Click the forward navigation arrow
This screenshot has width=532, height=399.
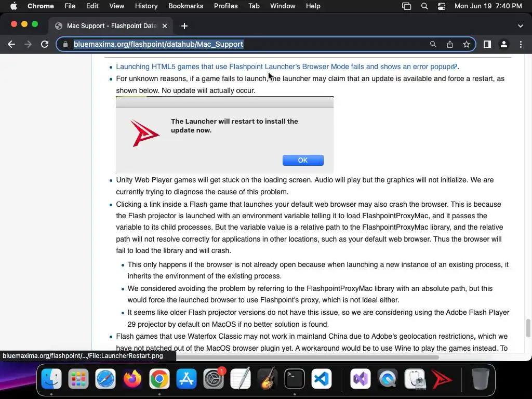click(28, 45)
